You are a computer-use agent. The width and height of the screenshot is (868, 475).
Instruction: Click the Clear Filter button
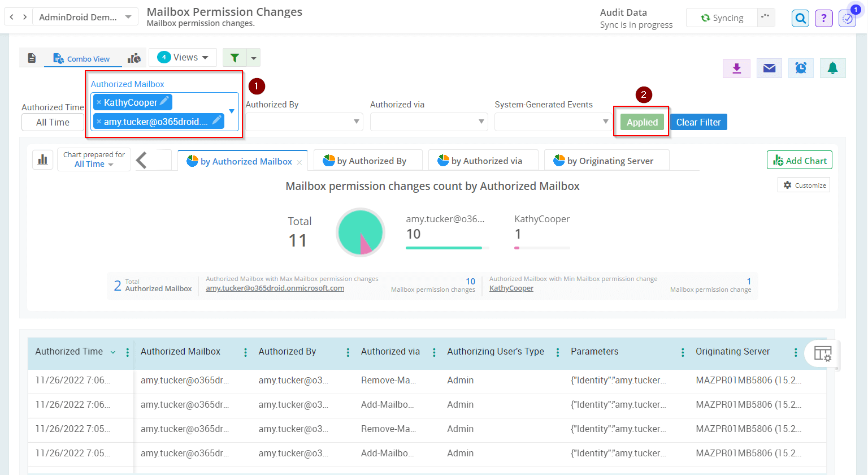pyautogui.click(x=698, y=122)
